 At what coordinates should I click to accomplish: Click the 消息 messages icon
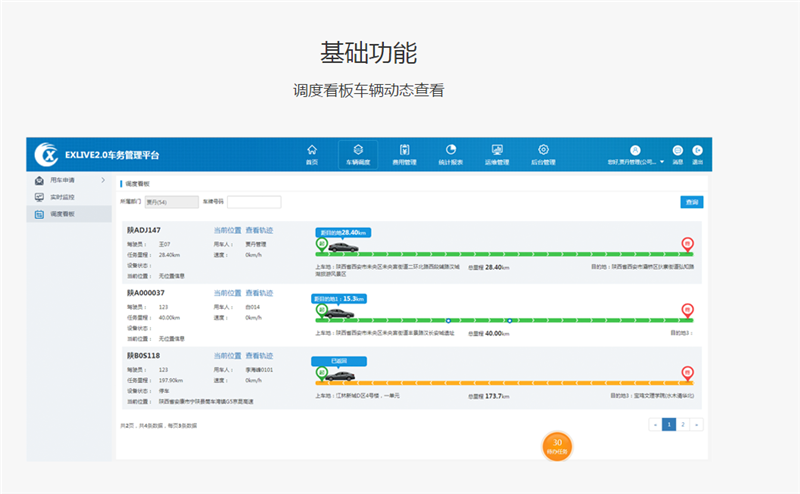[677, 153]
